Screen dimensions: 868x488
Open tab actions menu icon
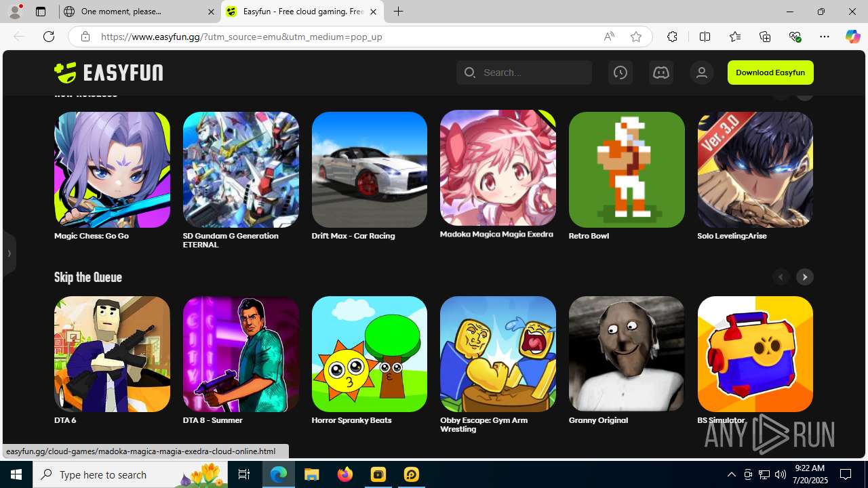[x=41, y=12]
